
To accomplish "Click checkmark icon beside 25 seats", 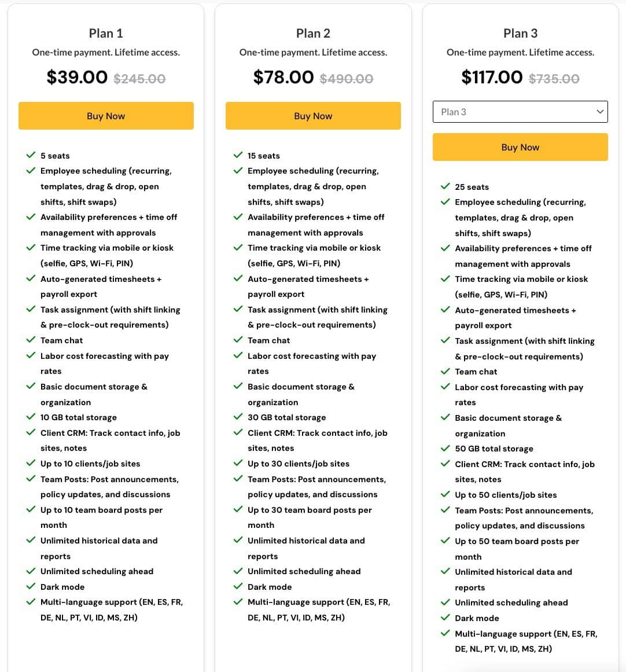I will pos(445,186).
